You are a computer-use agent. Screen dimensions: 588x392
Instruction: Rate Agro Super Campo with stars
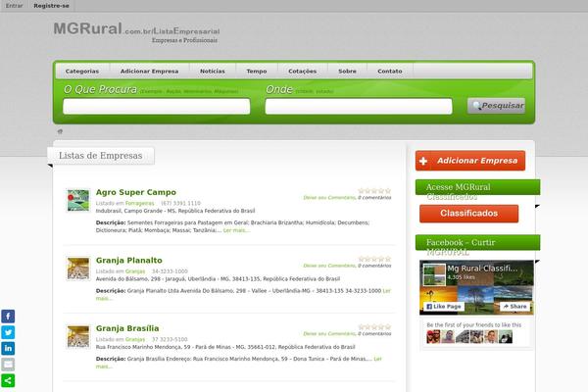pos(374,191)
